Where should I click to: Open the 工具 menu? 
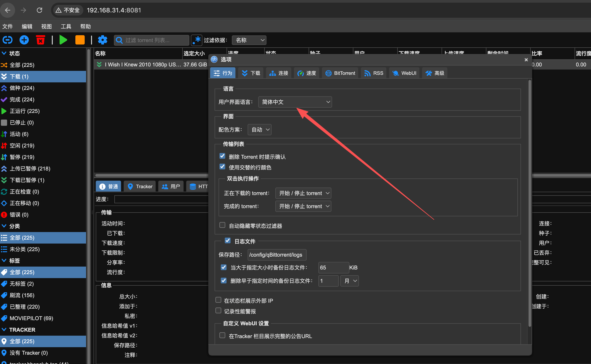click(x=66, y=27)
